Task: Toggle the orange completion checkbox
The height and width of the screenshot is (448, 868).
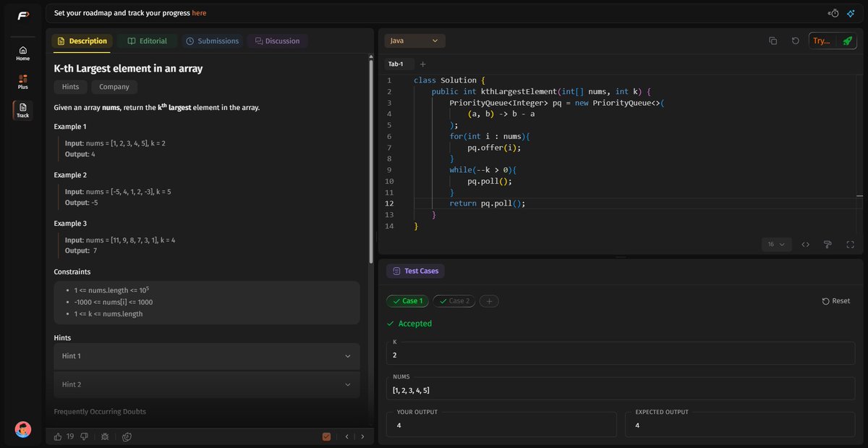Action: tap(326, 436)
